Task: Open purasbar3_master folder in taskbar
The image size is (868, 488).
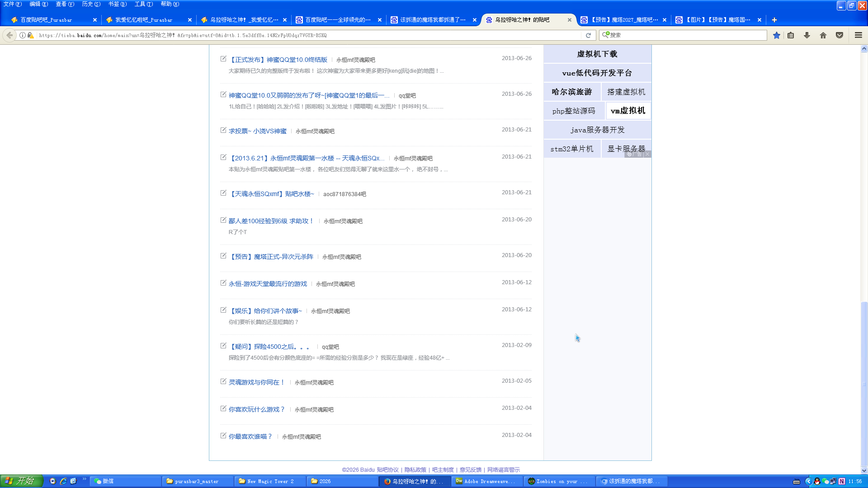Action: coord(198,481)
